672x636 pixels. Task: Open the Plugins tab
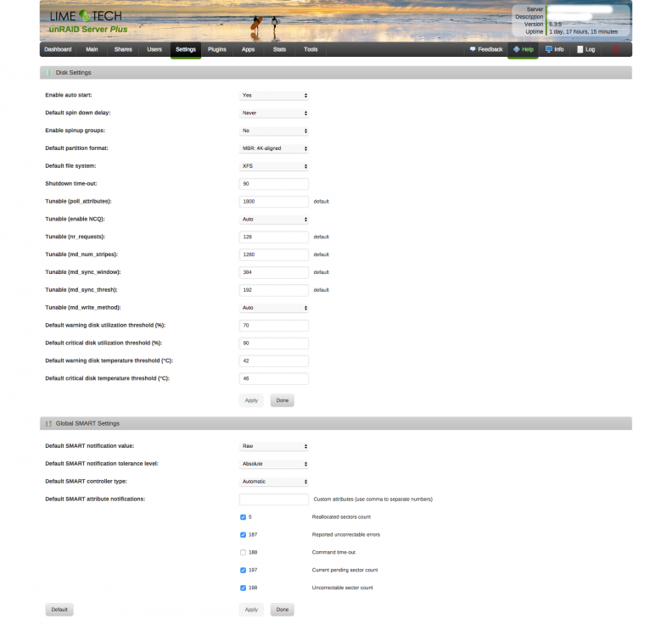(217, 49)
